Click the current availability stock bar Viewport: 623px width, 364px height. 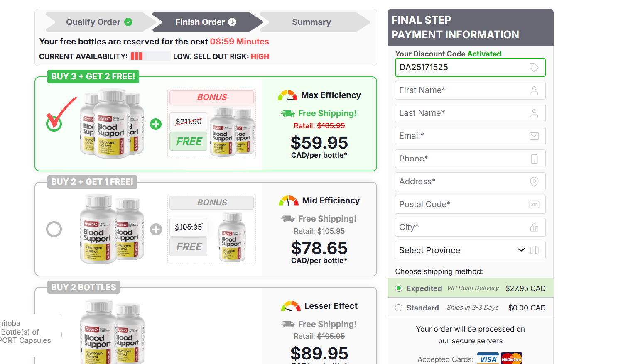click(150, 56)
